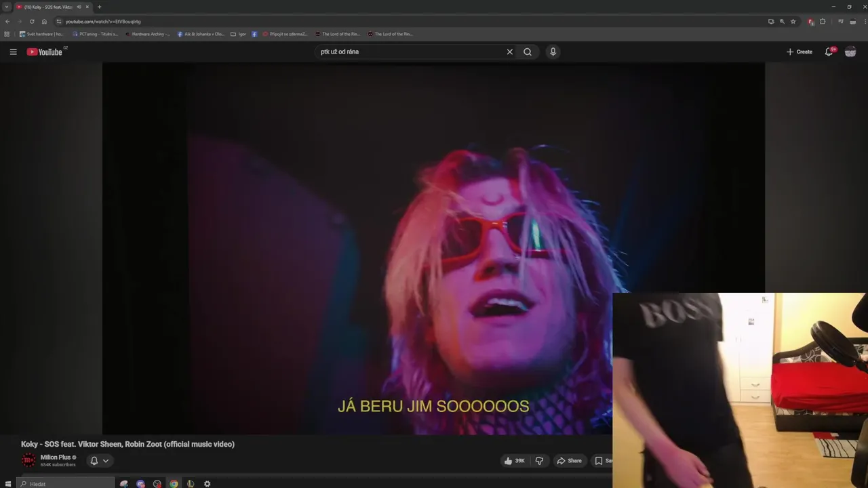
Task: Open the Svět hardware bookmark
Action: (41, 34)
